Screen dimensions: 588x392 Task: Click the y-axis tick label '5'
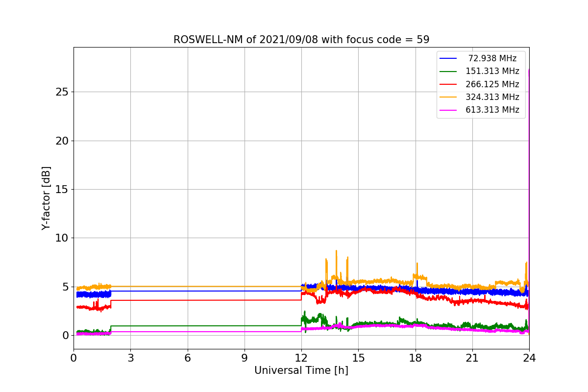click(66, 287)
